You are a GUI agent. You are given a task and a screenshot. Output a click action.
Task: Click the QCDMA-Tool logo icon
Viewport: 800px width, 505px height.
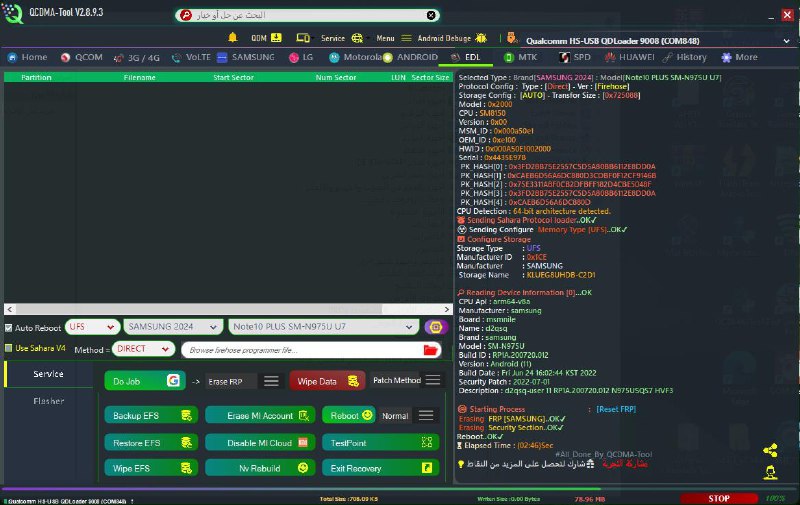click(x=13, y=13)
